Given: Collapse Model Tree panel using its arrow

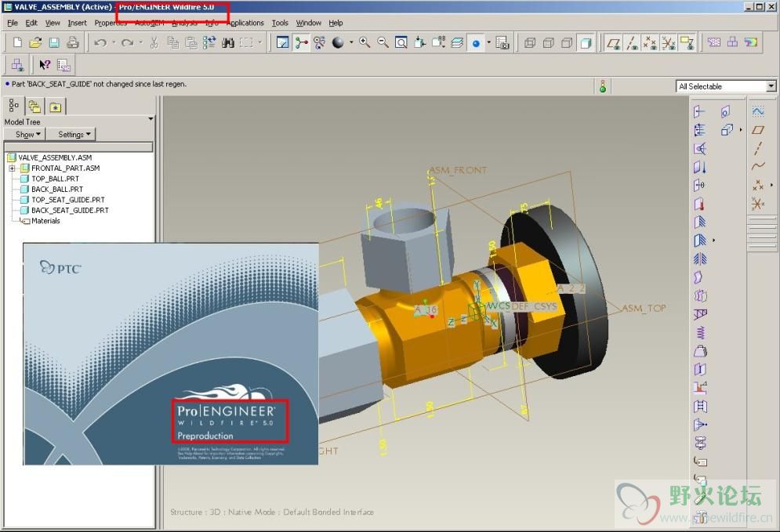Looking at the screenshot, I should [151, 119].
